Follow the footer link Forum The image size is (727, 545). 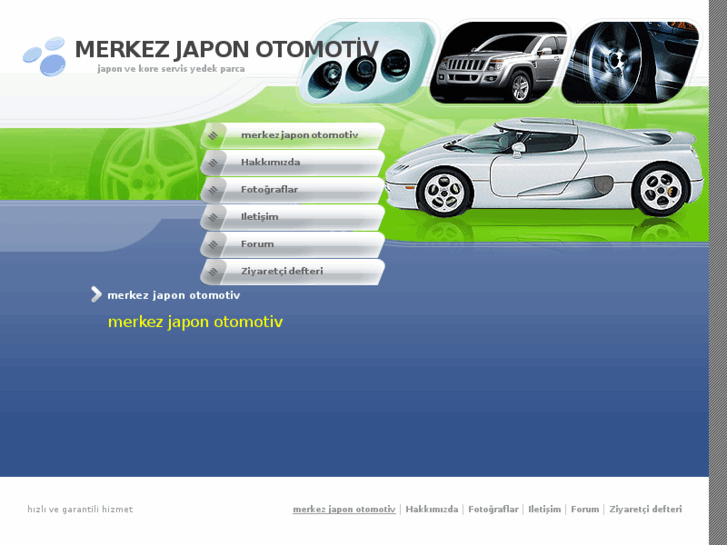click(585, 509)
